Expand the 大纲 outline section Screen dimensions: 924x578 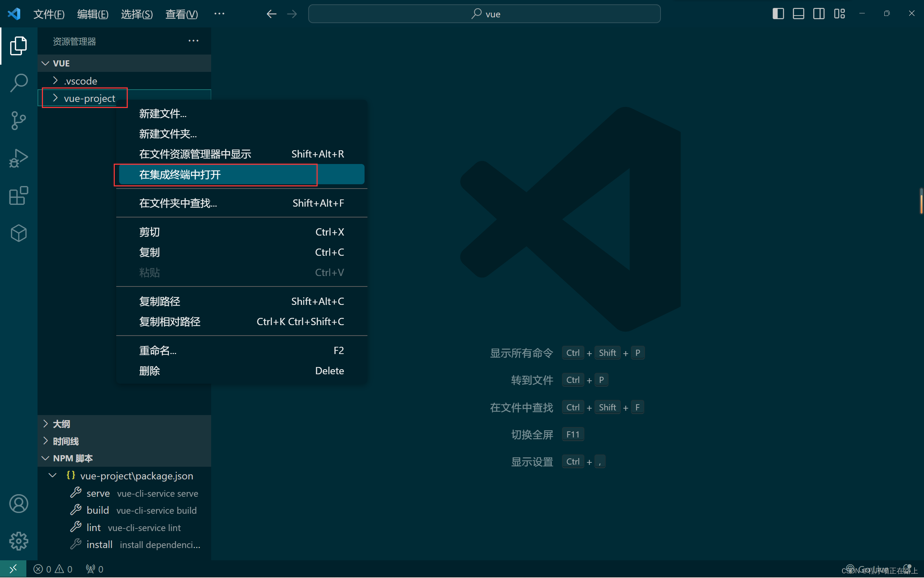(x=125, y=423)
